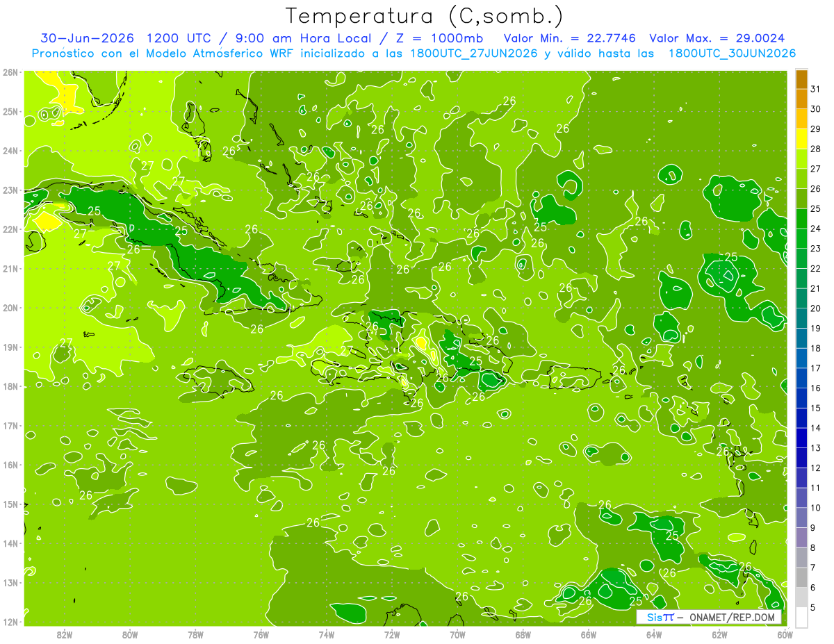Click the "16N" latitude label
Image resolution: width=834 pixels, height=644 pixels.
coord(10,465)
